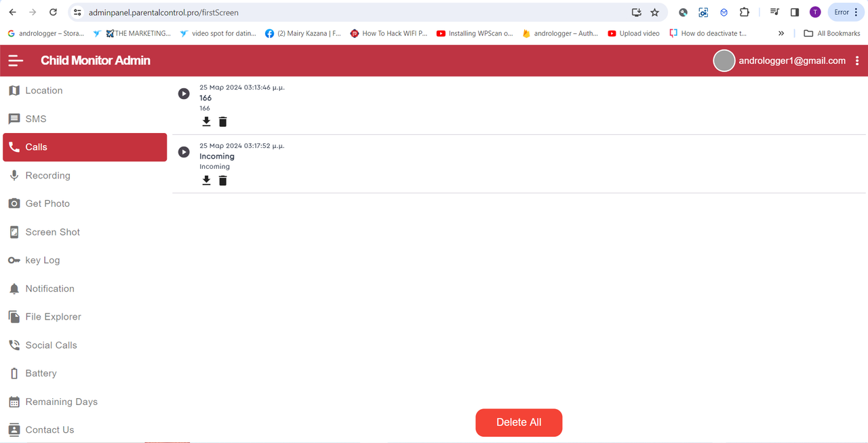The image size is (868, 443).
Task: Open How To Hack WIFI P... bookmark
Action: point(389,33)
